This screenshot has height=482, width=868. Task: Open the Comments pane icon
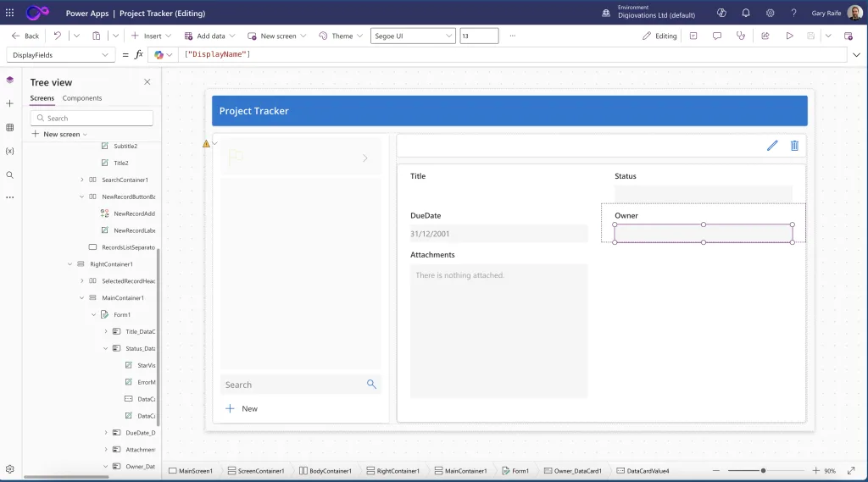tap(717, 36)
